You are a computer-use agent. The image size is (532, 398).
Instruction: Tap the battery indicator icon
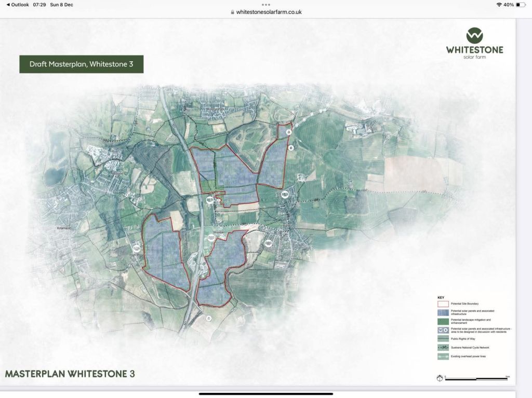pos(521,5)
